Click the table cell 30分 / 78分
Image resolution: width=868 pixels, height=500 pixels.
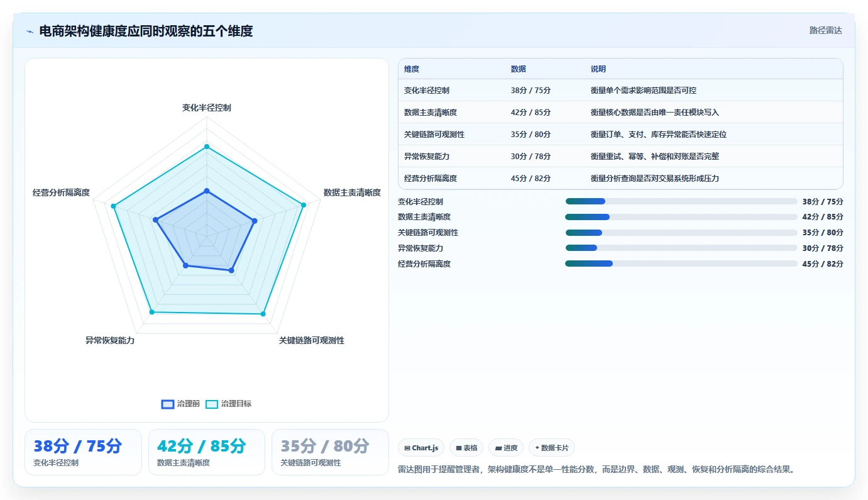point(531,157)
